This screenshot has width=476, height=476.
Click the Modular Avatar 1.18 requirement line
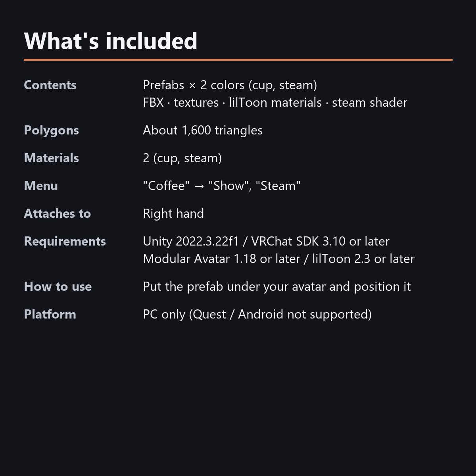pyautogui.click(x=278, y=259)
